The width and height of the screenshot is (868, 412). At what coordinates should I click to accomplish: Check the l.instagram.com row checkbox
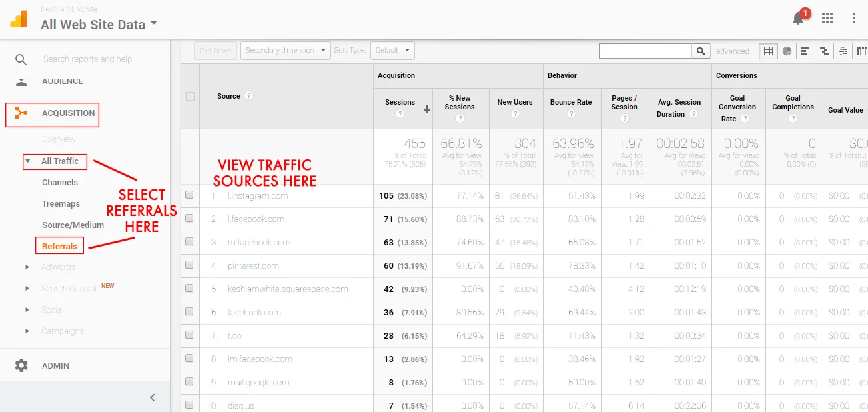pyautogui.click(x=189, y=195)
